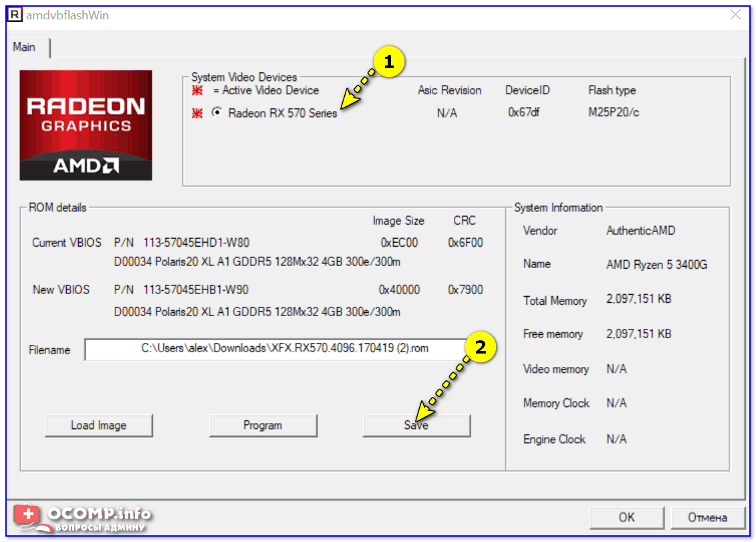Click the red active device star beside Radeon RX 570

197,114
